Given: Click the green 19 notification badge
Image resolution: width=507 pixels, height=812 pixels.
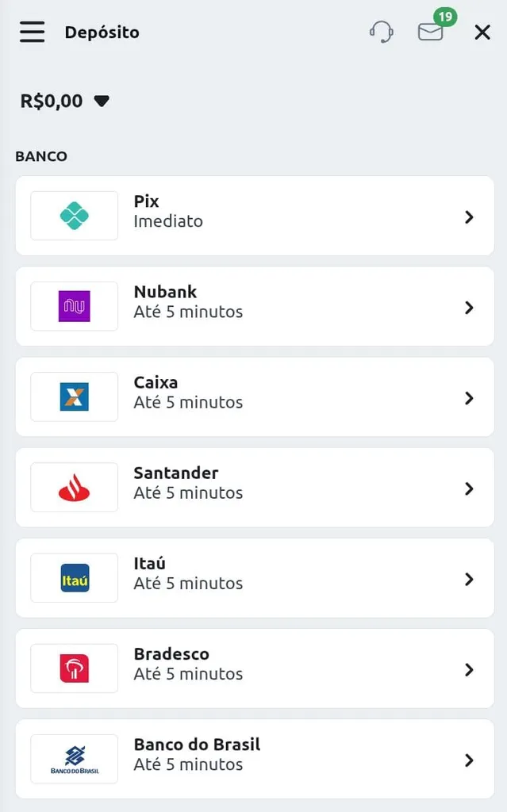Looking at the screenshot, I should (x=445, y=17).
